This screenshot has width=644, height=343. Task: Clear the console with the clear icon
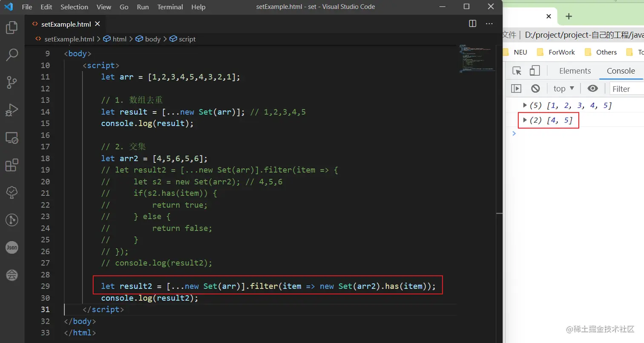[x=535, y=89]
